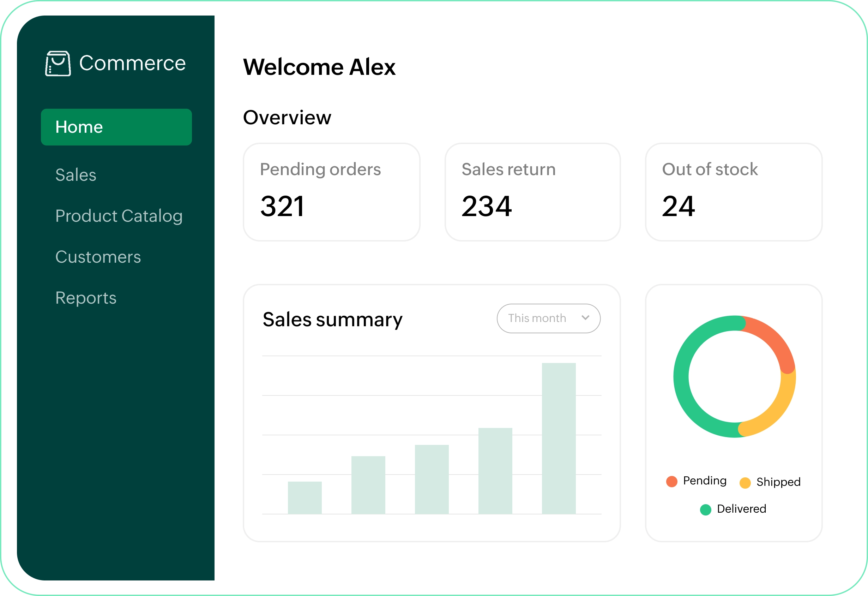This screenshot has width=868, height=596.
Task: Click the orange Pending donut segment
Action: click(774, 339)
